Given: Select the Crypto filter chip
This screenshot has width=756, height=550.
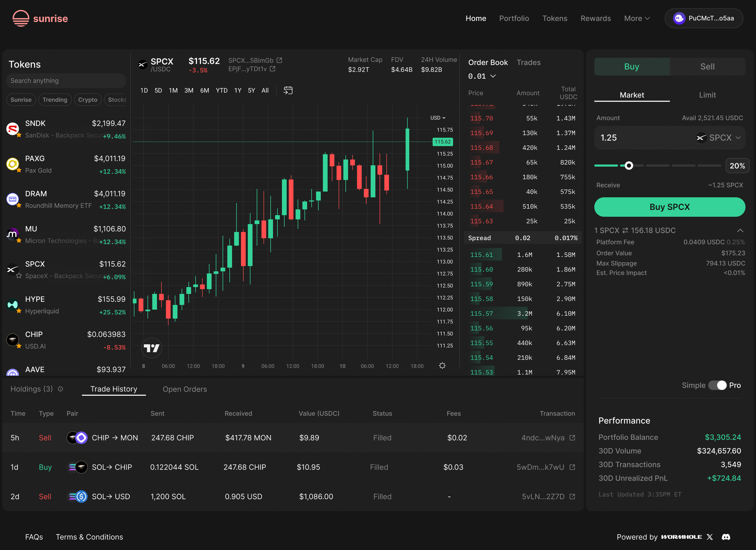Looking at the screenshot, I should [x=88, y=100].
